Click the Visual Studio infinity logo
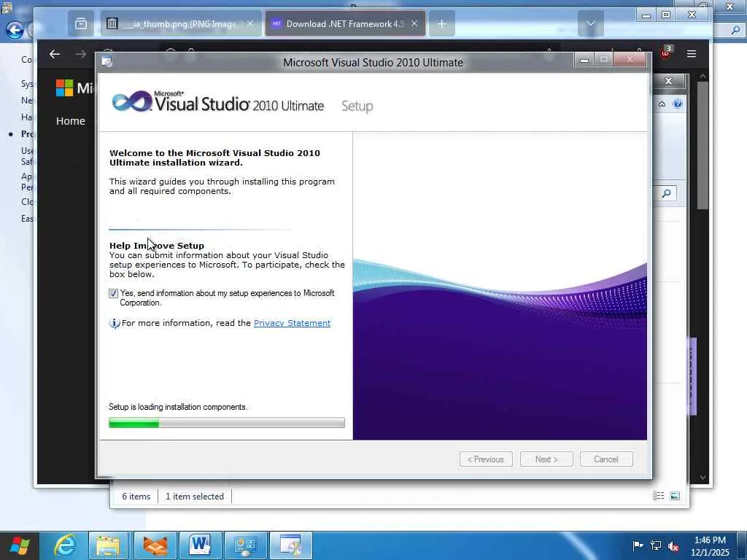The height and width of the screenshot is (560, 747). (x=132, y=101)
